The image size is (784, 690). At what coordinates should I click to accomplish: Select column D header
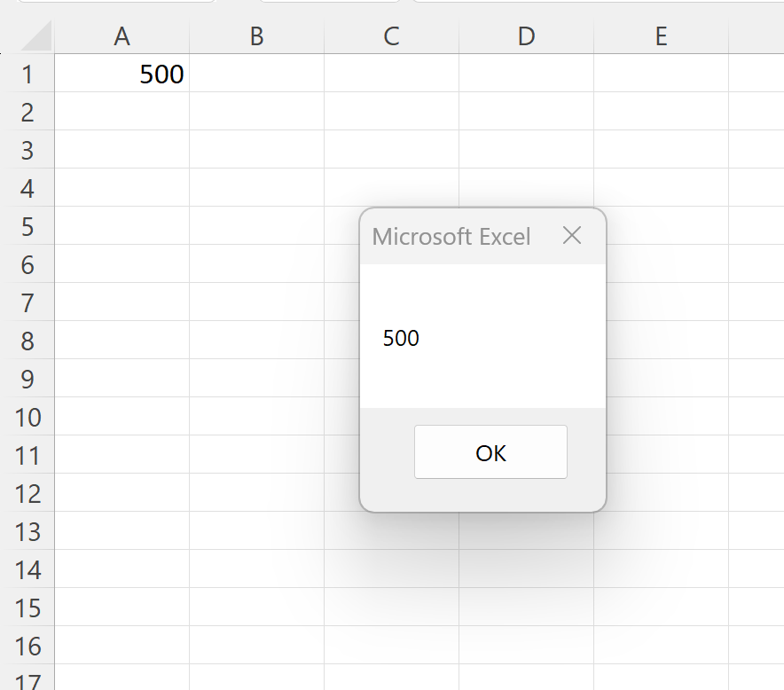coord(526,36)
